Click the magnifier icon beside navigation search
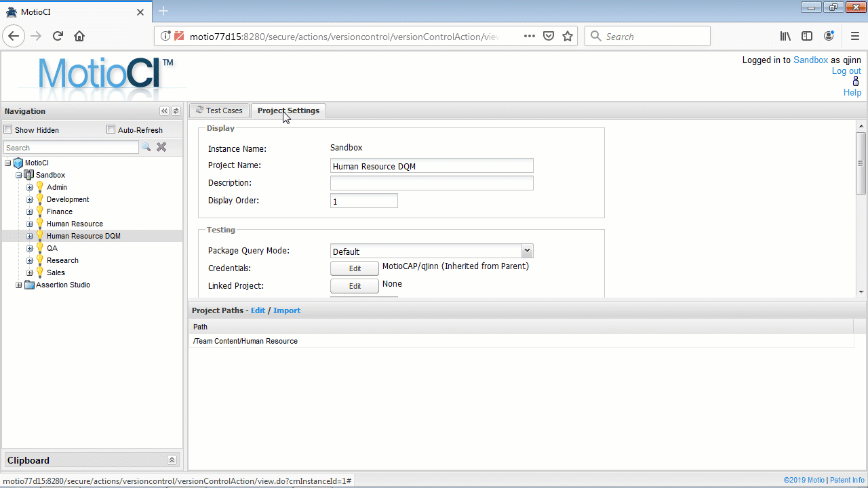 click(x=146, y=147)
